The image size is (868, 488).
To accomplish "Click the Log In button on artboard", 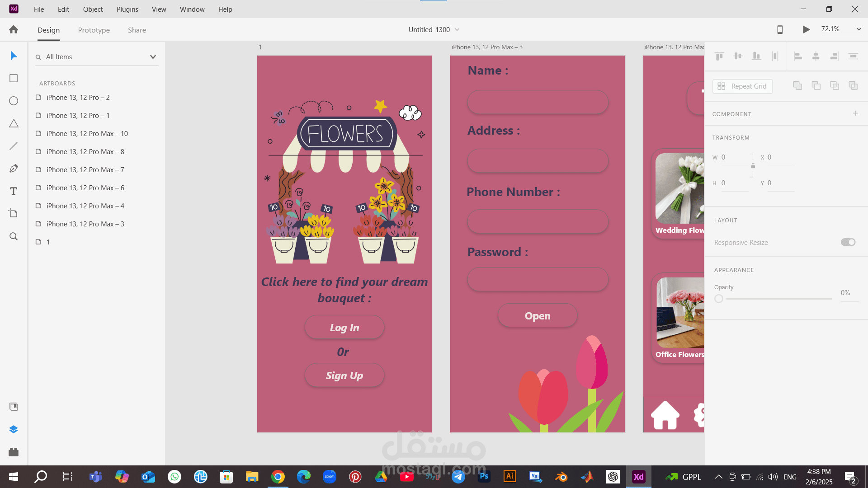I will 344,328.
